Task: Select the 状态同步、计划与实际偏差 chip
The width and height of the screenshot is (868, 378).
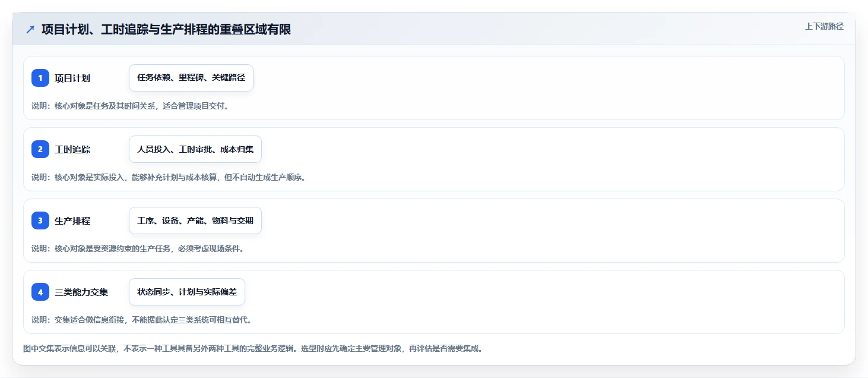Action: point(187,292)
